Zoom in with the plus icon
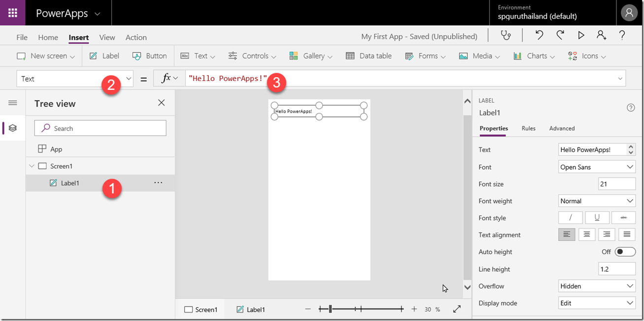644x321 pixels. coord(414,309)
